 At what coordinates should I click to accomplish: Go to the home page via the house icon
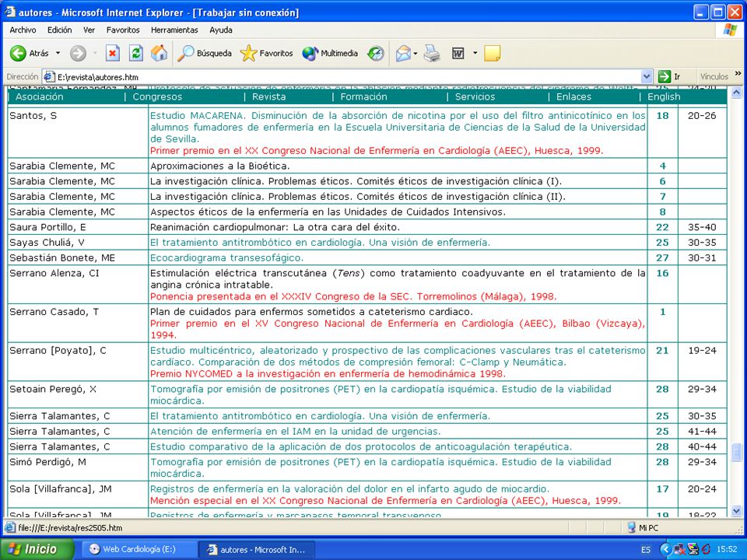(x=159, y=54)
